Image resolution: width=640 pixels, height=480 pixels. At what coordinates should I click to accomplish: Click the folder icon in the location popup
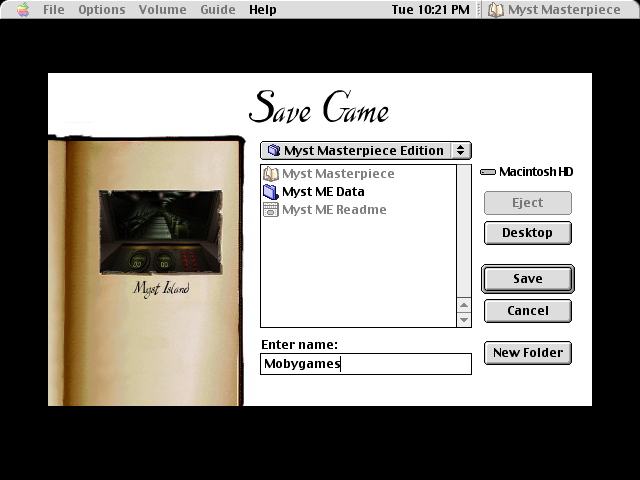[273, 151]
